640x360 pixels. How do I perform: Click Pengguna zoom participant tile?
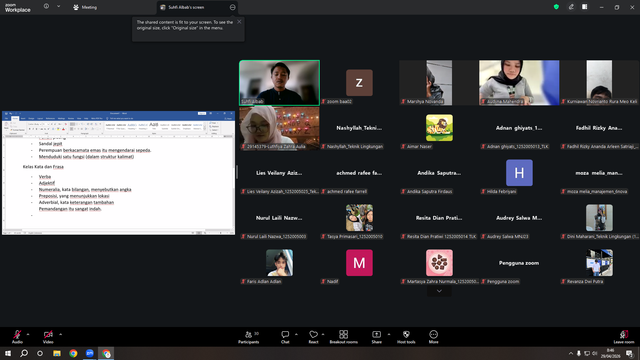[519, 263]
